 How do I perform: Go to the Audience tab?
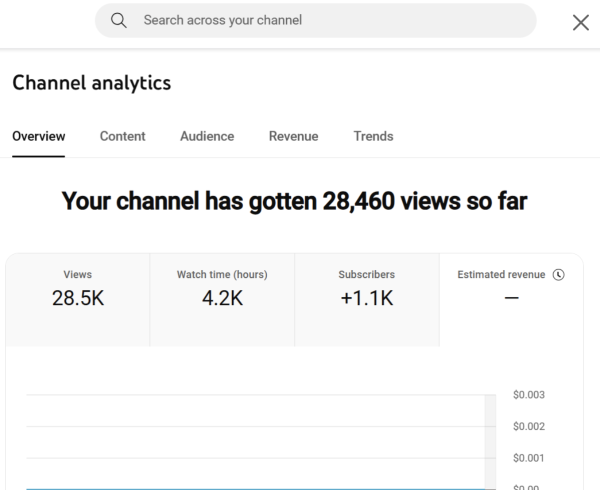click(207, 137)
